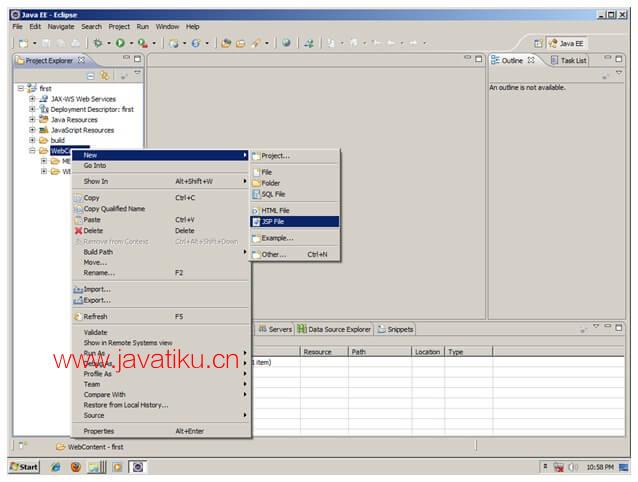Close the Outline tab
The width and height of the screenshot is (638, 482).
coord(531,60)
